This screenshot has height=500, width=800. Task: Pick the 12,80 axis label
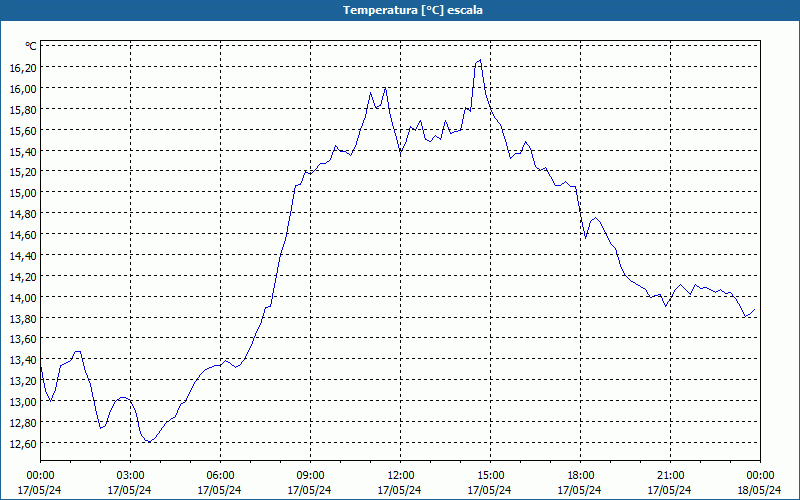(x=23, y=422)
